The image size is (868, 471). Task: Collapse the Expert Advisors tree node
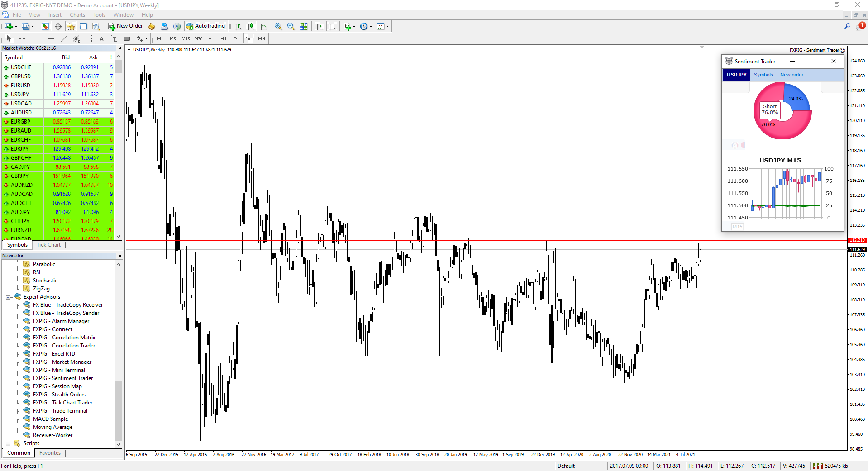(8, 297)
